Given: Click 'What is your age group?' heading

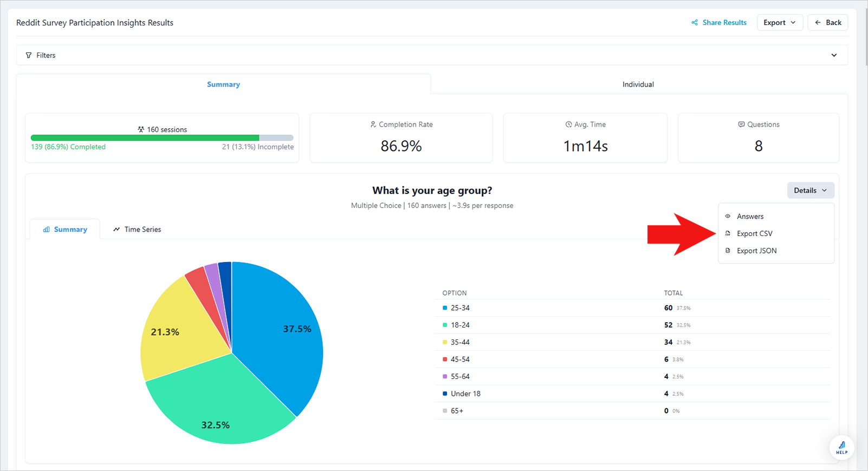Looking at the screenshot, I should point(432,191).
